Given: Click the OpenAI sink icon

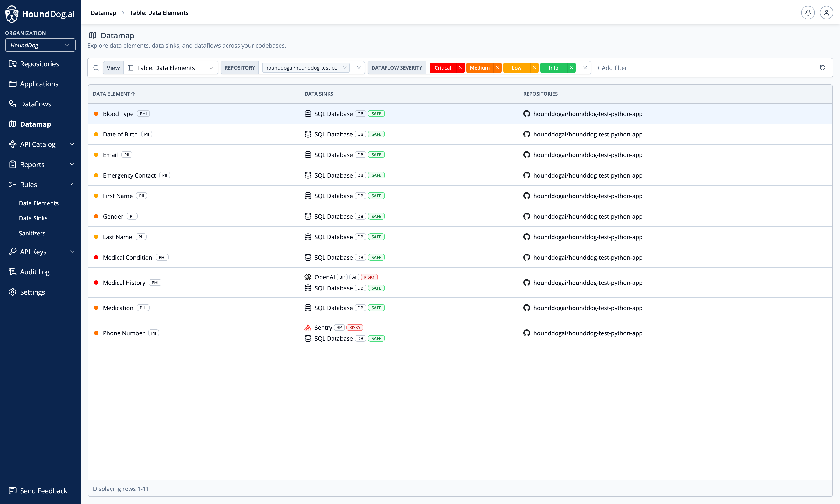Looking at the screenshot, I should 308,277.
